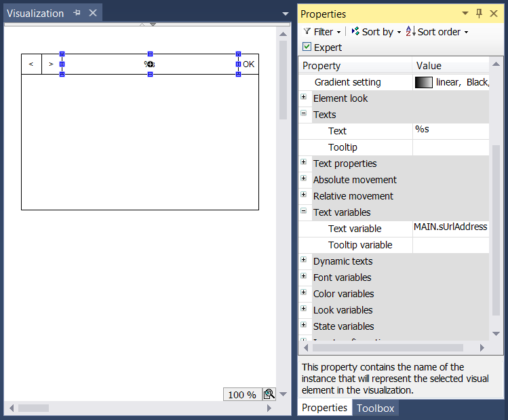The height and width of the screenshot is (420, 508).
Task: Click the Text variable property label
Action: pyautogui.click(x=355, y=229)
